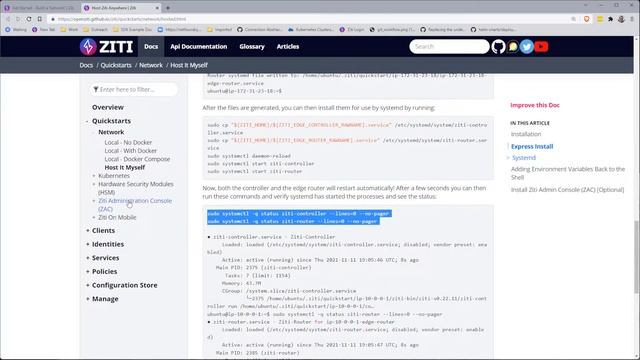Image resolution: width=640 pixels, height=360 pixels.
Task: Open new browser tab with plus icon
Action: click(x=168, y=8)
